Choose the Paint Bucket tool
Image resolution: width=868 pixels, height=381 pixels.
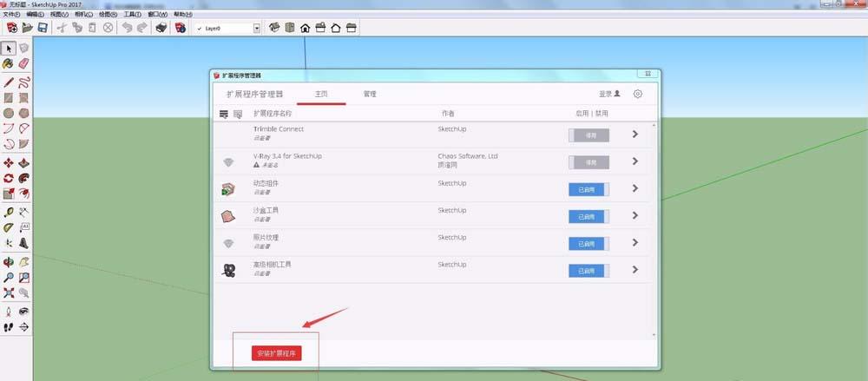(9, 63)
